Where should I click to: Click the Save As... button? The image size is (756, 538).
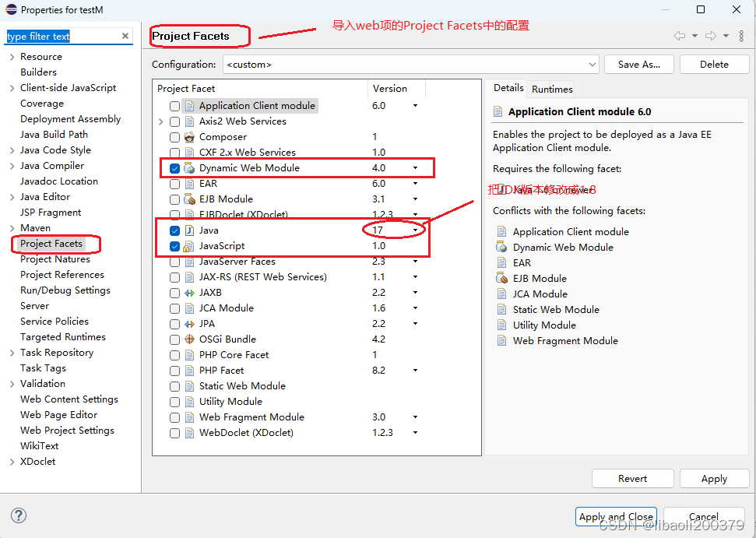(638, 64)
